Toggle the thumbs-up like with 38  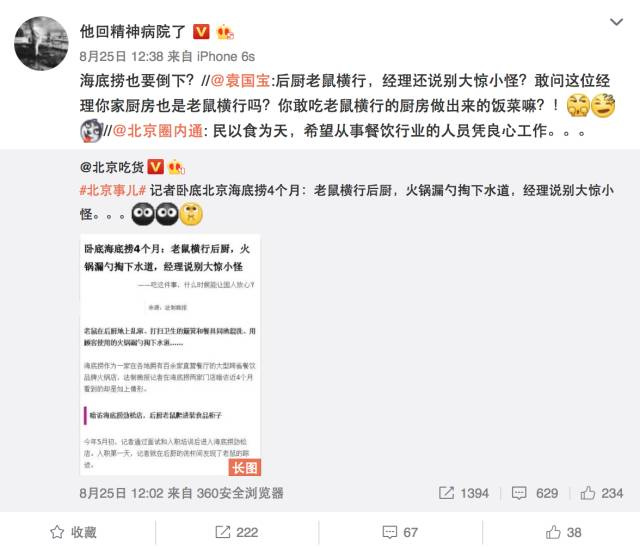563,532
